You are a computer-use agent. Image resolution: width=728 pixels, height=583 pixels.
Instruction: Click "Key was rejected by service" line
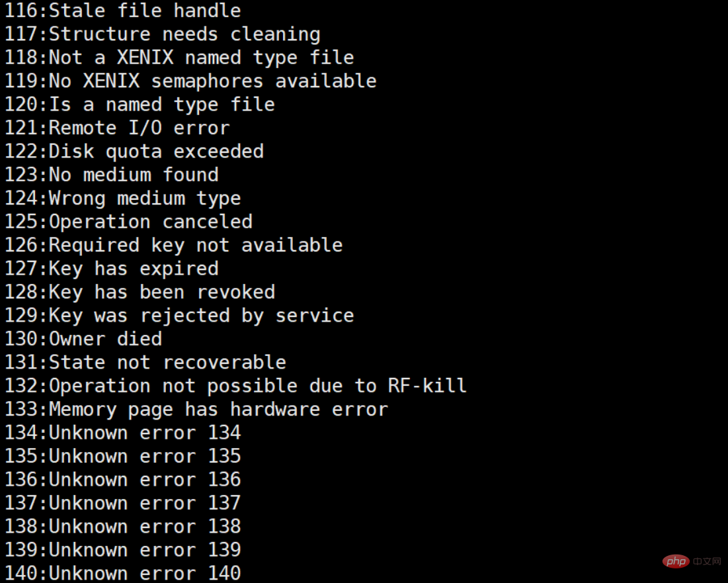click(179, 316)
